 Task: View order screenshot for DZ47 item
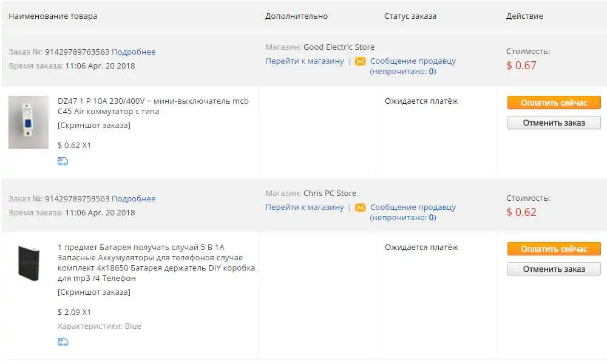(x=94, y=126)
